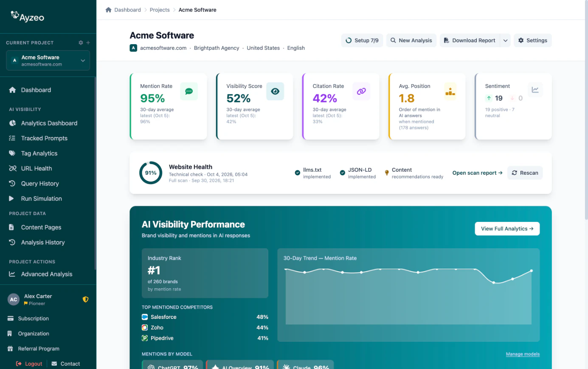Image resolution: width=588 pixels, height=369 pixels.
Task: Click the Visibility Score eye icon
Action: (x=275, y=91)
